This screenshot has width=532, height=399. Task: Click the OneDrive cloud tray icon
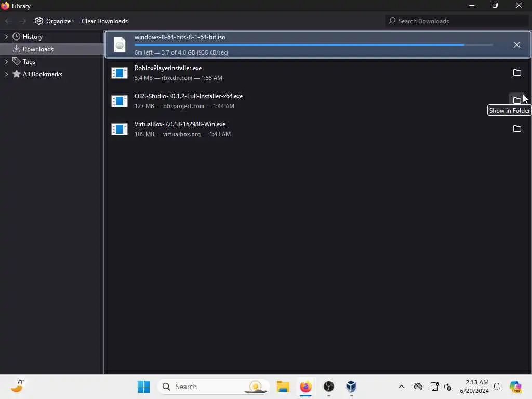pos(418,387)
